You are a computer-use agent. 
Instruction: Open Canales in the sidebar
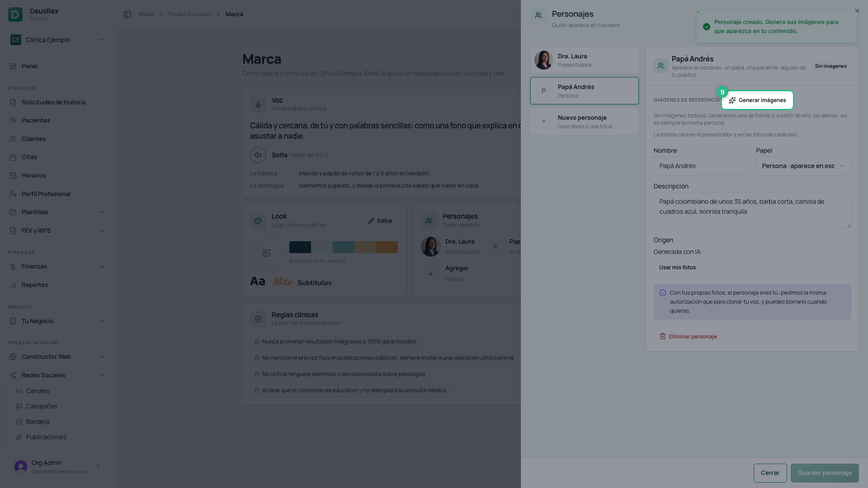pos(38,391)
